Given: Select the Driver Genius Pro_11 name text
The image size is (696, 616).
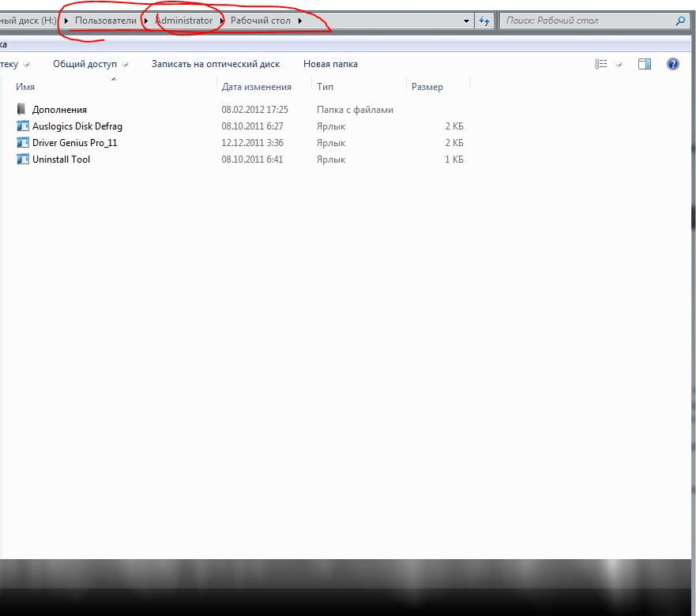Looking at the screenshot, I should (x=74, y=142).
